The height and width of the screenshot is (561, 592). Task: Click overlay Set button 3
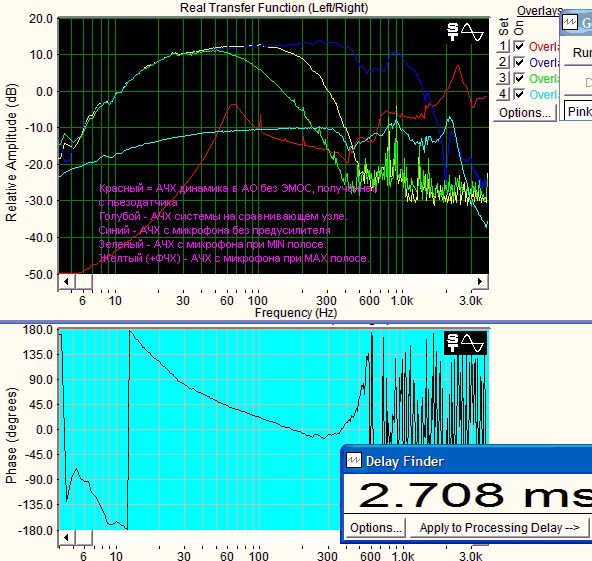503,78
